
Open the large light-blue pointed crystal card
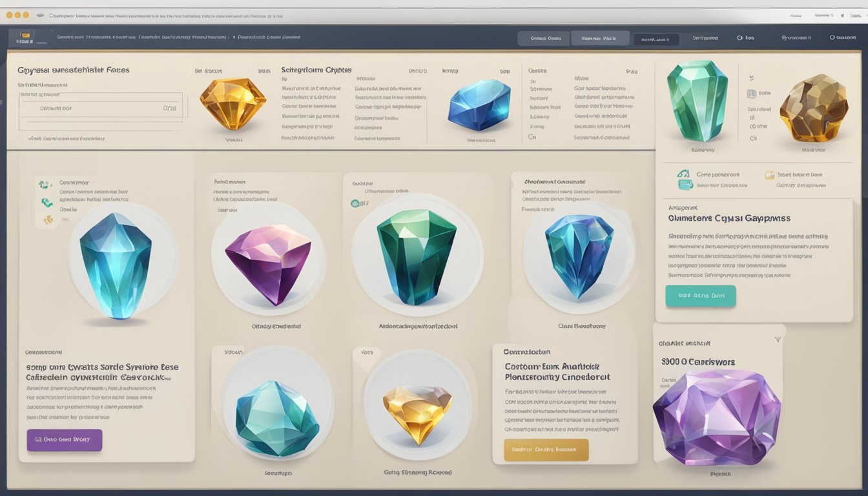(x=116, y=265)
